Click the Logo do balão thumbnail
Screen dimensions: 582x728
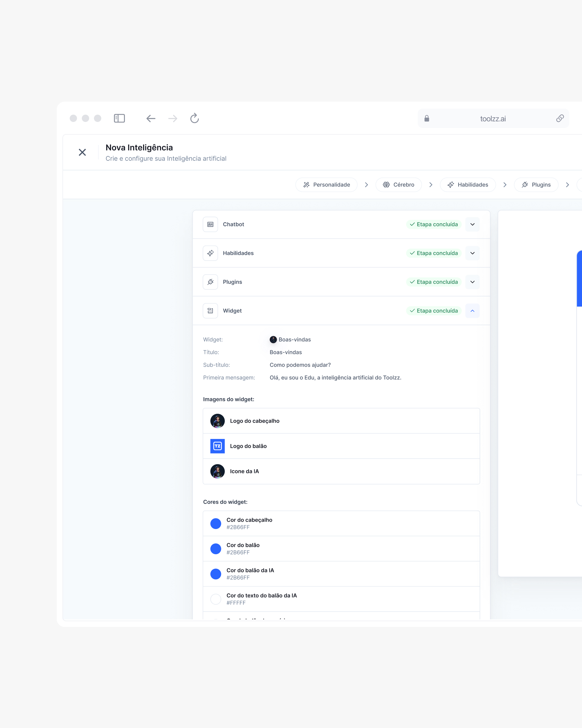217,446
